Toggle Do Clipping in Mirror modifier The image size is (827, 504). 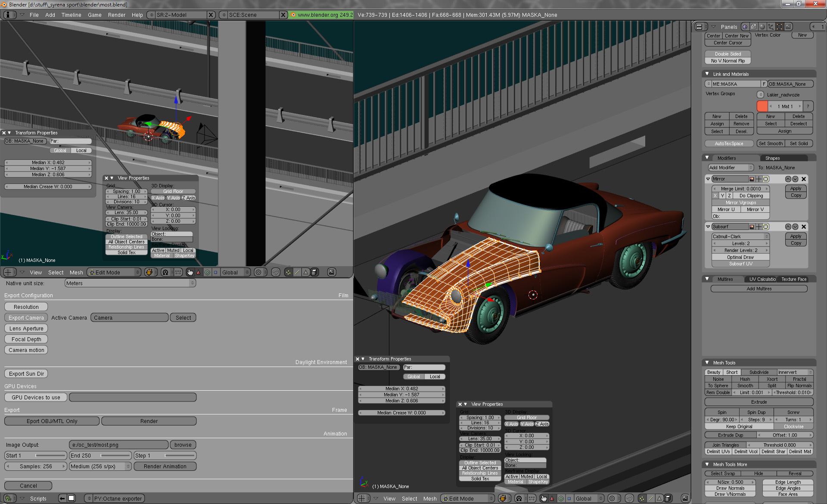(x=751, y=196)
